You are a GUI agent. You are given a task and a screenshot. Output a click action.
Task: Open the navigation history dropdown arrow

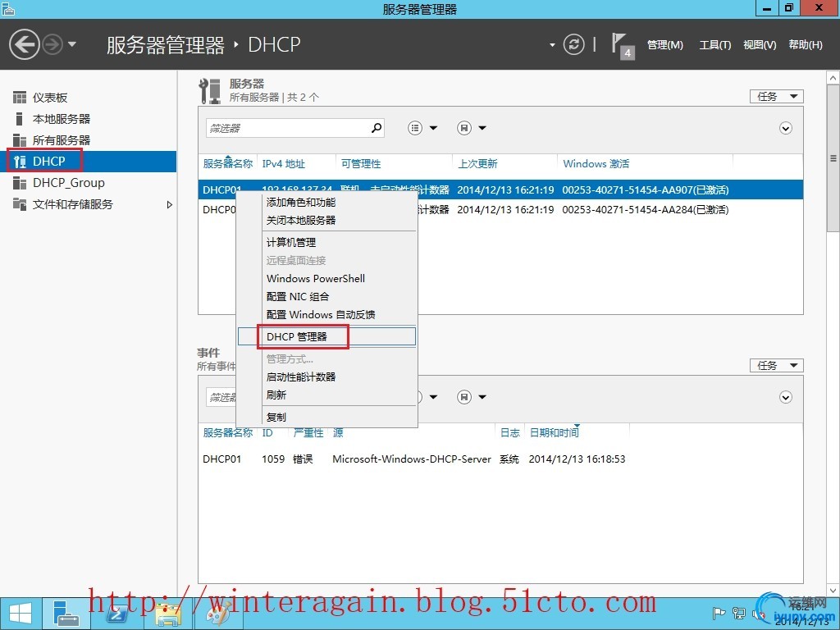pyautogui.click(x=72, y=44)
